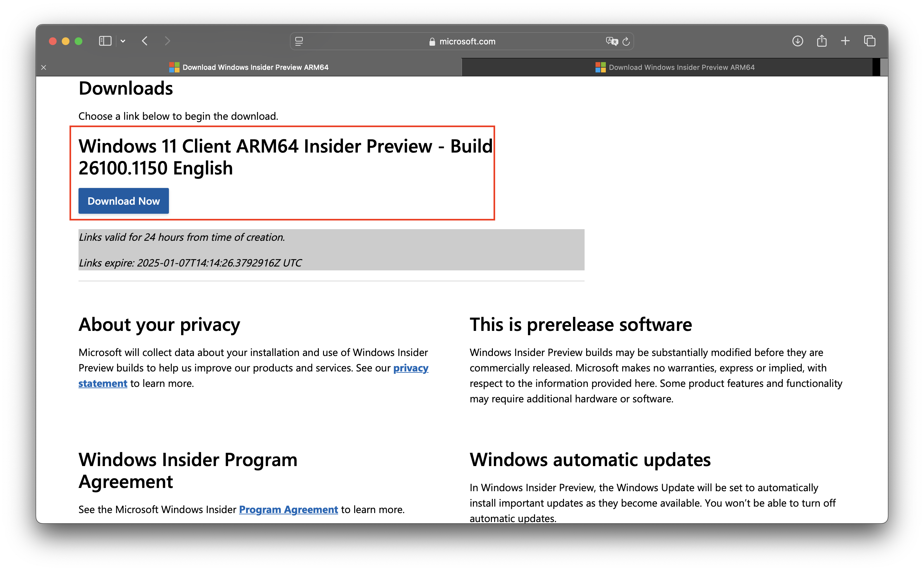The height and width of the screenshot is (571, 924).
Task: Show the Safari downloads list
Action: pos(797,41)
